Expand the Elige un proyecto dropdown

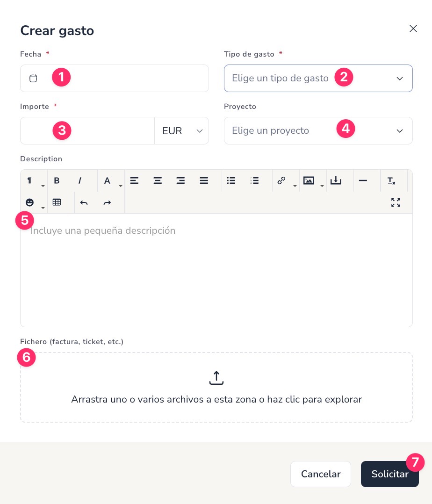318,131
